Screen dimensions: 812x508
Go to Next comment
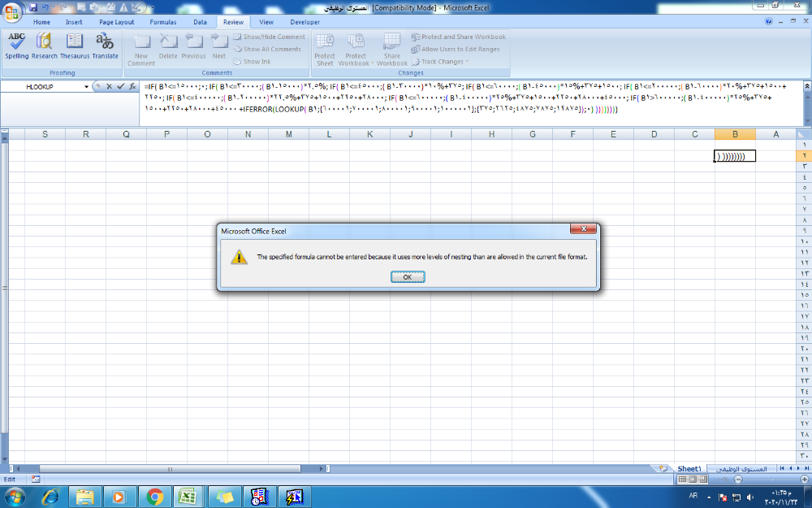coord(219,46)
